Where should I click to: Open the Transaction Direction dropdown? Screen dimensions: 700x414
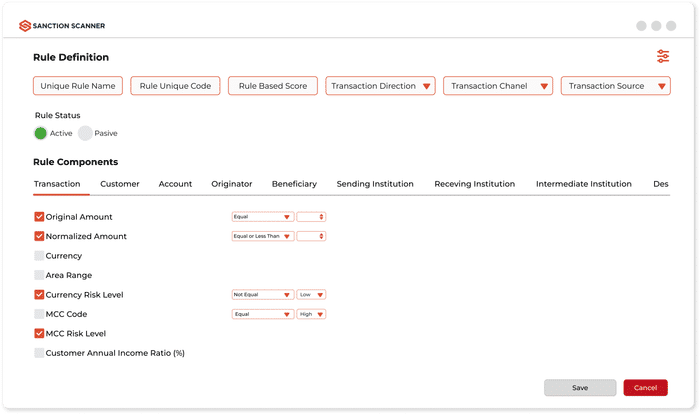pyautogui.click(x=380, y=86)
